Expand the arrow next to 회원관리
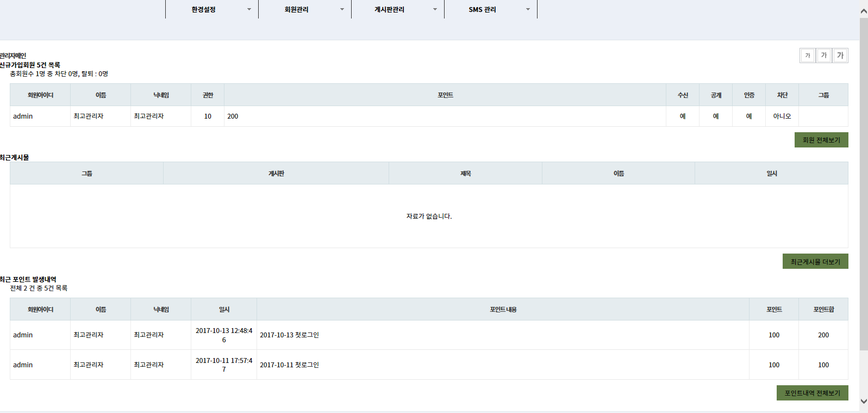Screen dimensions: 868x413 [x=342, y=9]
